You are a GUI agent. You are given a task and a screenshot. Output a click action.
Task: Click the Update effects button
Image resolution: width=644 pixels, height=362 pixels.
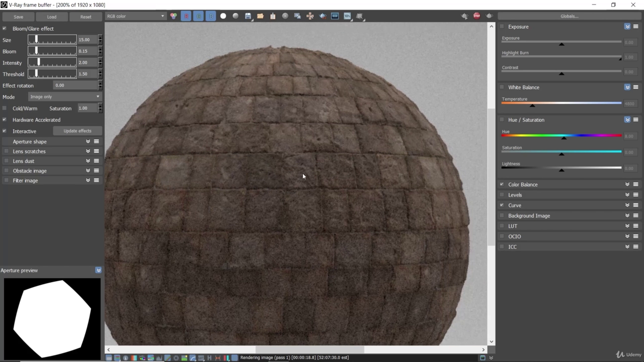[x=77, y=131]
